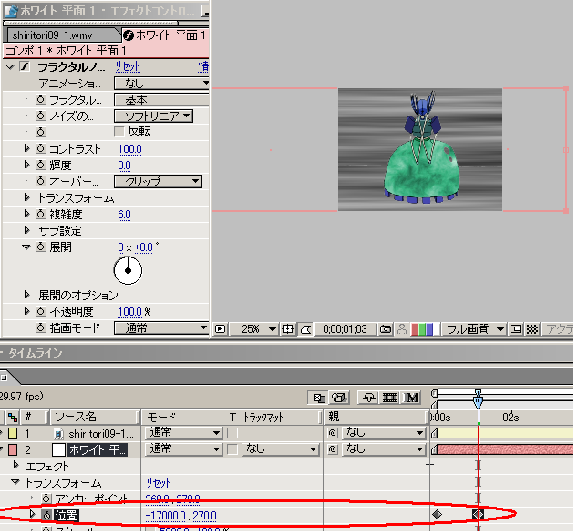The height and width of the screenshot is (531, 573).
Task: Click the 不透明度 stopwatch in effect controls
Action: pyautogui.click(x=41, y=312)
